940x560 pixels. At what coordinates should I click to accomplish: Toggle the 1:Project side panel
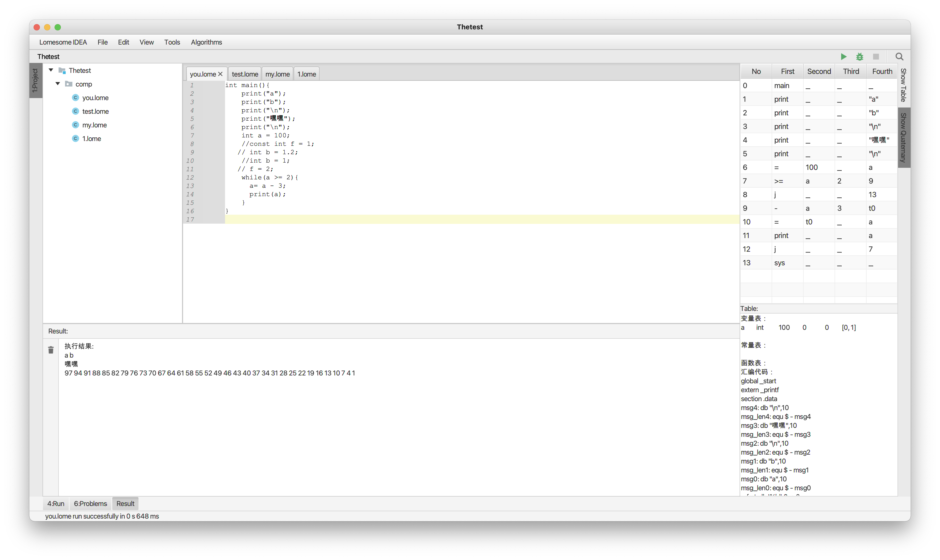[x=35, y=80]
